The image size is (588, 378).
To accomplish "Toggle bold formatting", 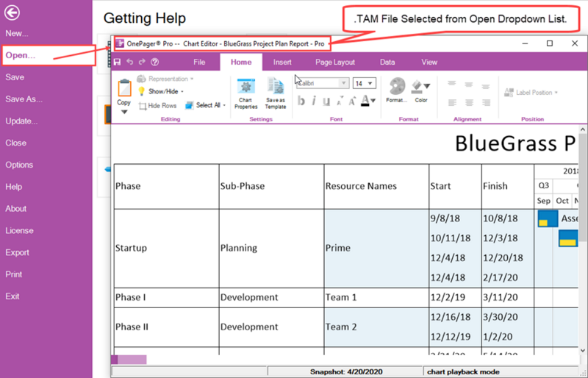I will pyautogui.click(x=301, y=101).
